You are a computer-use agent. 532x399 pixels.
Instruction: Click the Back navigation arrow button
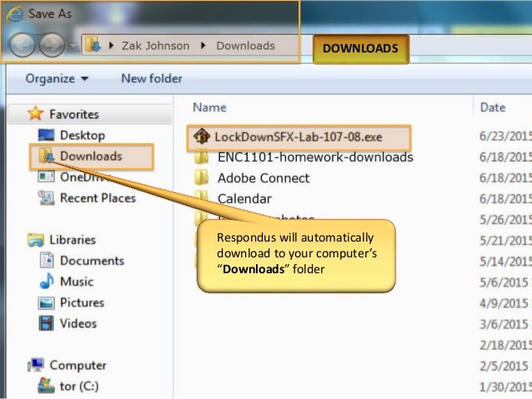coord(22,45)
